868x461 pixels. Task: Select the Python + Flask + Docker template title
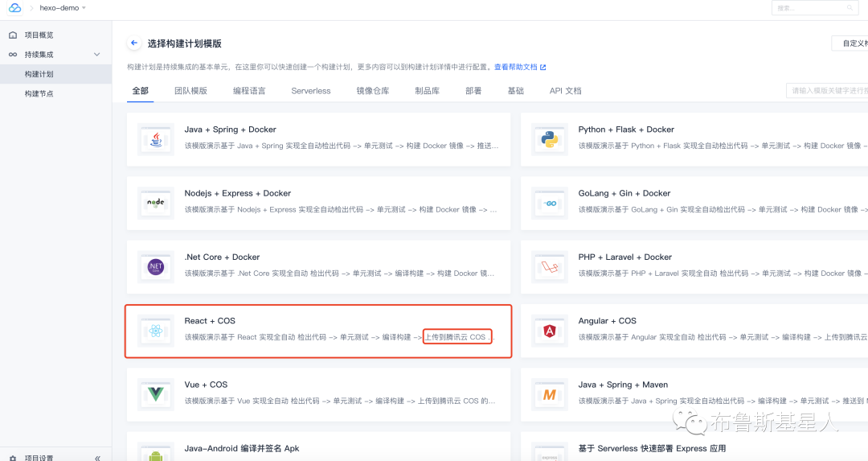click(x=626, y=129)
